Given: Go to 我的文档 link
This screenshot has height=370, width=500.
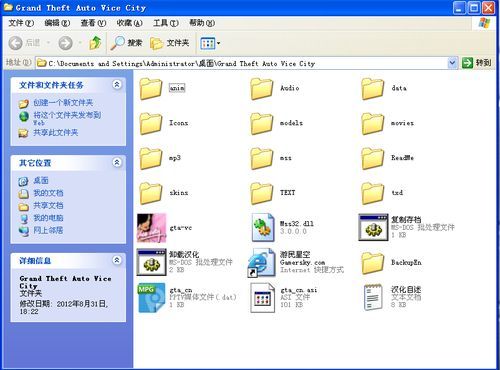Looking at the screenshot, I should [48, 193].
